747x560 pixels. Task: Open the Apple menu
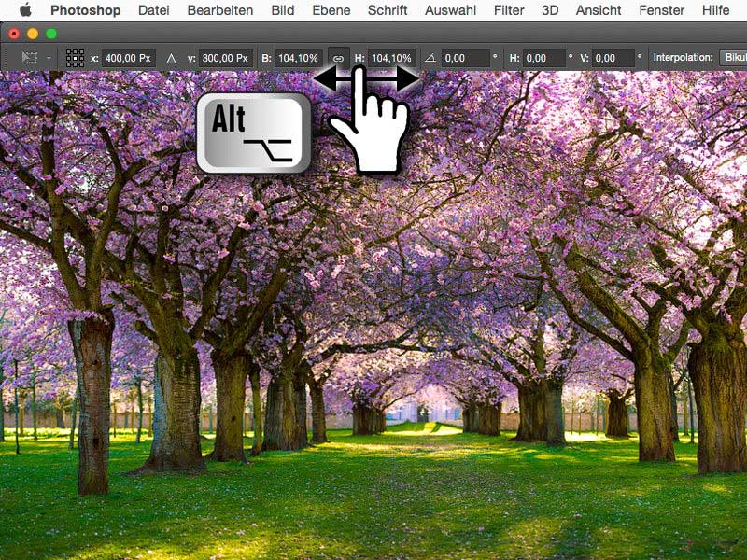25,9
